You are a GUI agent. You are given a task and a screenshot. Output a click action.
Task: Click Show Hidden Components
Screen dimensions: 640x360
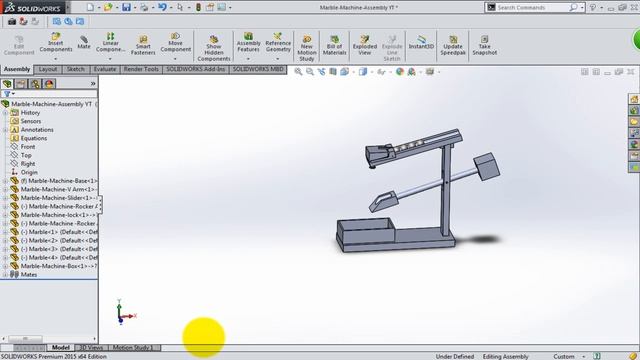pos(213,48)
